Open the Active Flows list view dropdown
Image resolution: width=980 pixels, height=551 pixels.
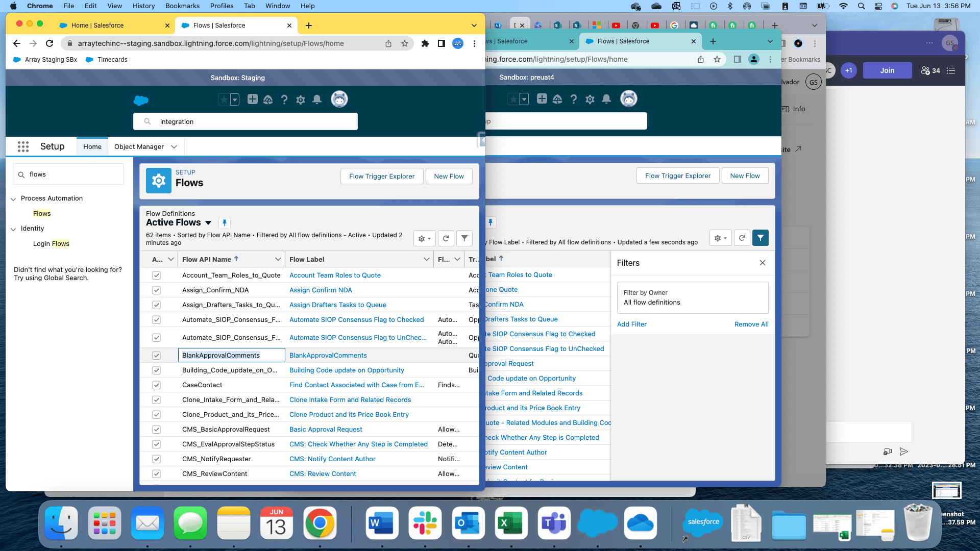coord(208,223)
